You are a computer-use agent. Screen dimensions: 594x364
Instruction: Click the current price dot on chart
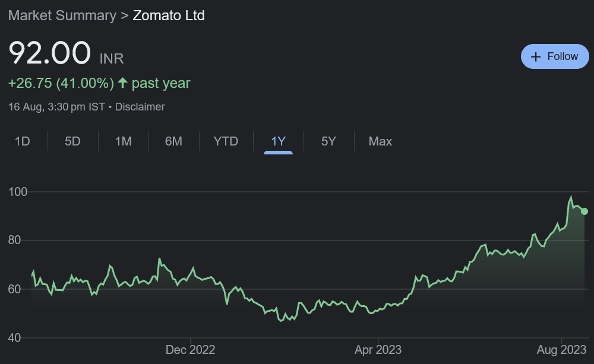point(584,211)
